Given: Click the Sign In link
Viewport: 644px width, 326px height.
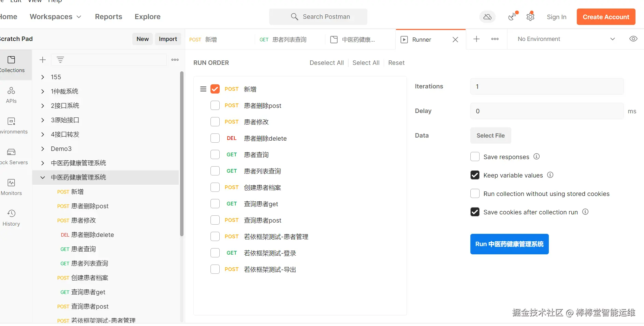Looking at the screenshot, I should pos(556,17).
